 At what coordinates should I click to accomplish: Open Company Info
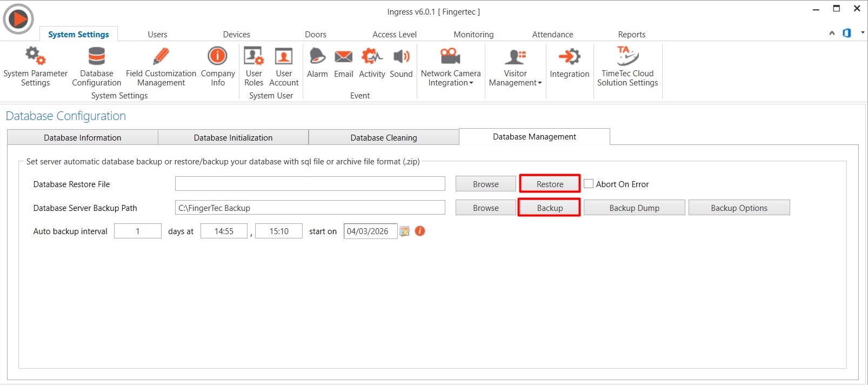click(218, 67)
